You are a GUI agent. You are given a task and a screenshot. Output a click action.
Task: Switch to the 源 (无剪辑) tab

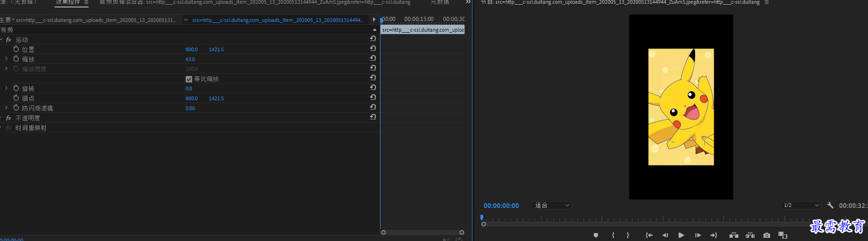[19, 2]
